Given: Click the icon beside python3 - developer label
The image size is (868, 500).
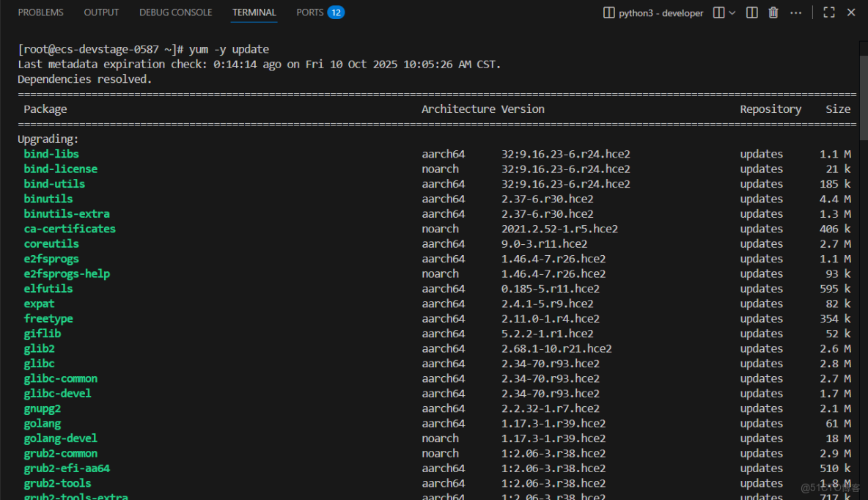Looking at the screenshot, I should point(608,12).
